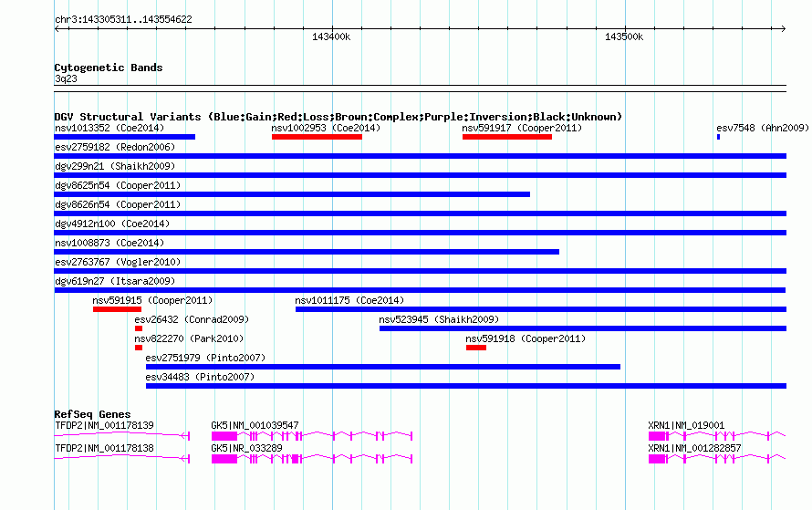Click the blue gain bar under nsv523945
Viewport: 812px width, 510px height.
tap(583, 328)
